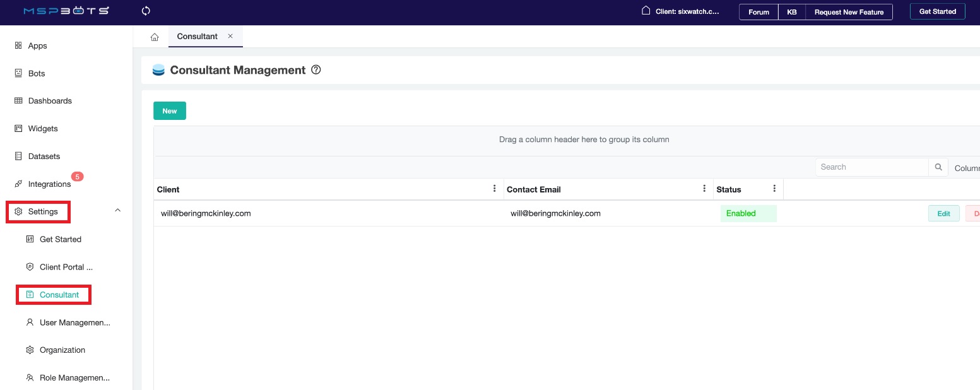Open Bots in the sidebar
The width and height of the screenshot is (980, 390).
pos(37,74)
